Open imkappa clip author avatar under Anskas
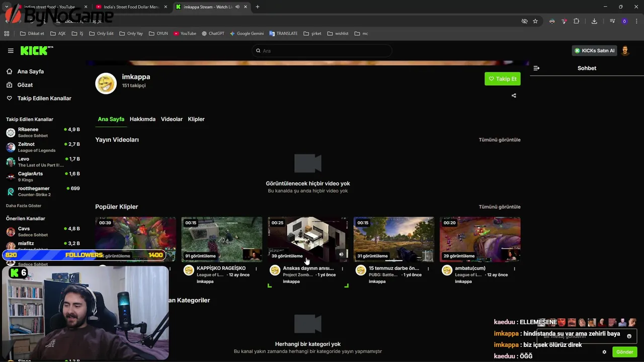The image size is (644, 362). [x=275, y=270]
